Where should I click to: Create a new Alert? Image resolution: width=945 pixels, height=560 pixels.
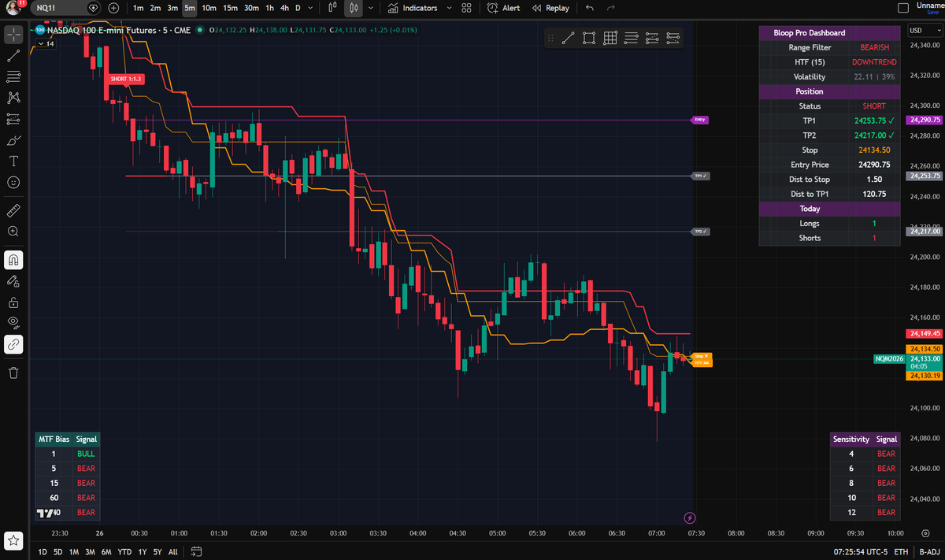[x=503, y=8]
